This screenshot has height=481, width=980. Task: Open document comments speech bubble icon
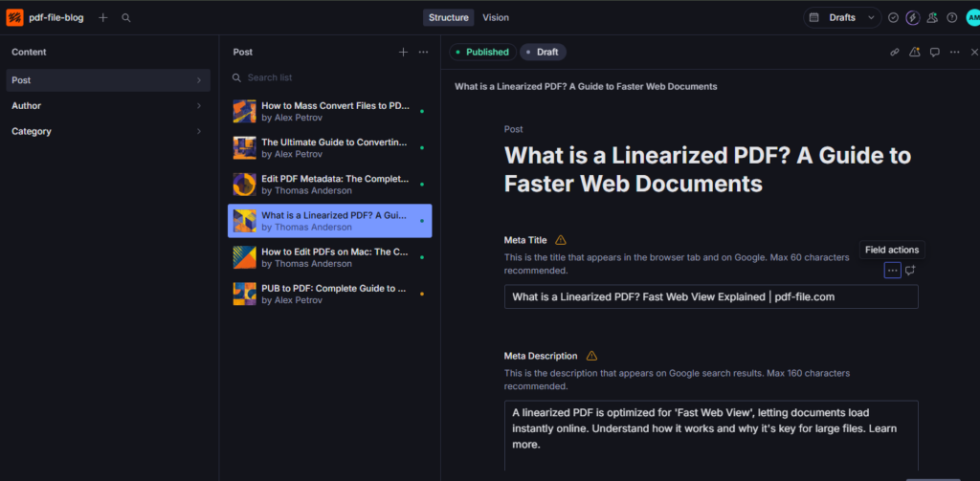[x=934, y=52]
